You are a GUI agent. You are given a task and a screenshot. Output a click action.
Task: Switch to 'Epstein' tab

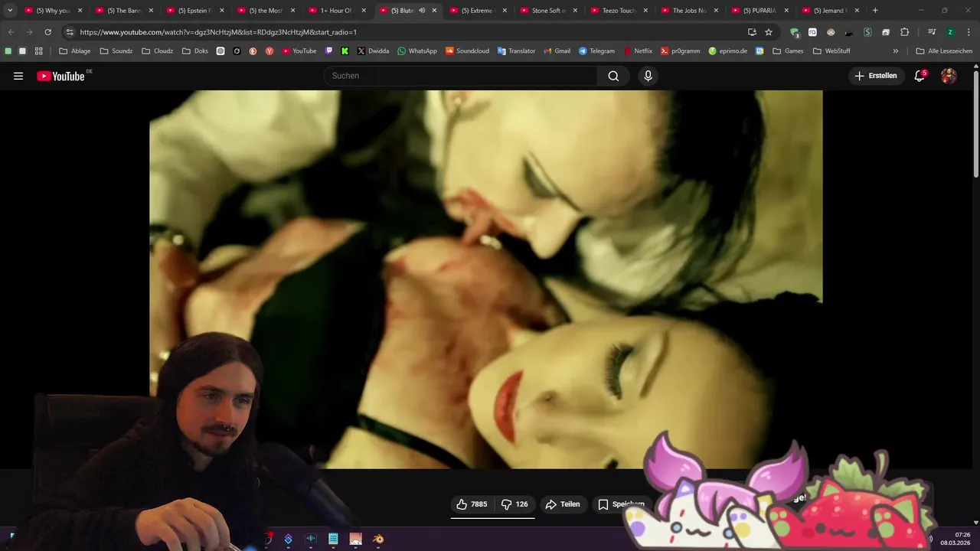click(x=194, y=11)
